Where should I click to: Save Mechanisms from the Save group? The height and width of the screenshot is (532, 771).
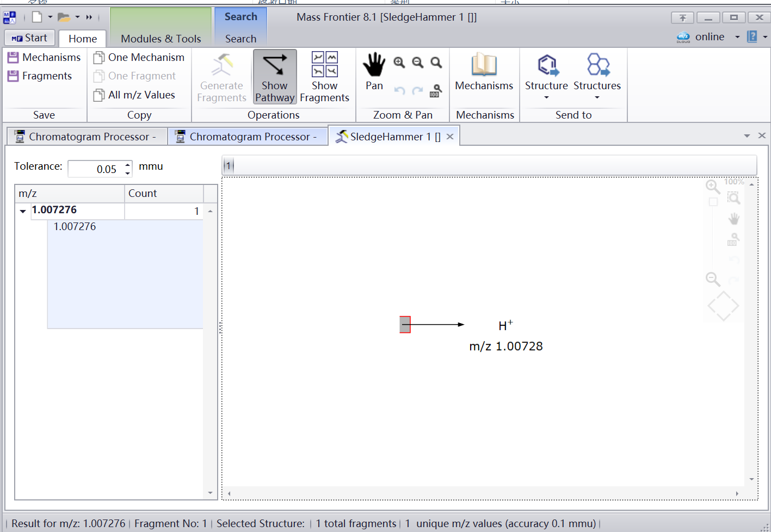pos(44,57)
